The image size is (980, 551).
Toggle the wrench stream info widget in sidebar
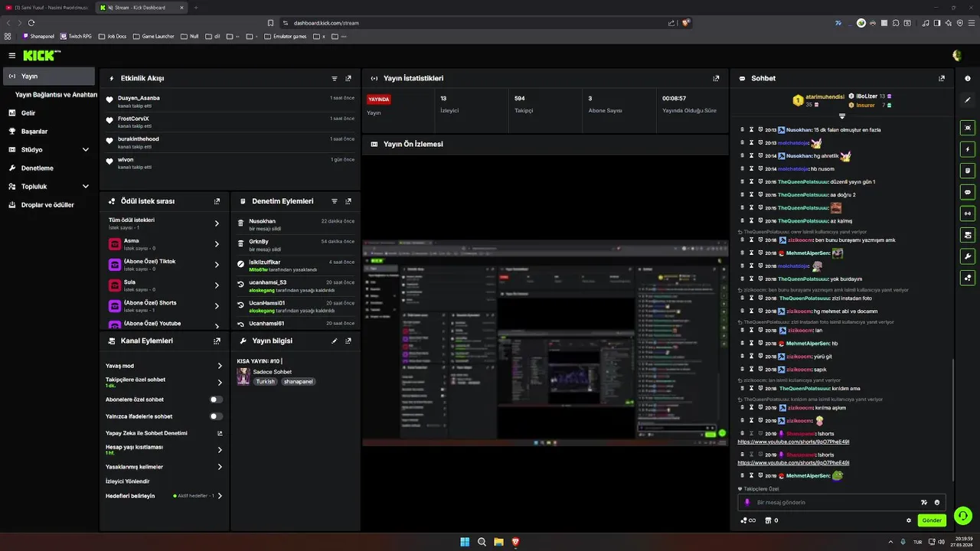[968, 256]
